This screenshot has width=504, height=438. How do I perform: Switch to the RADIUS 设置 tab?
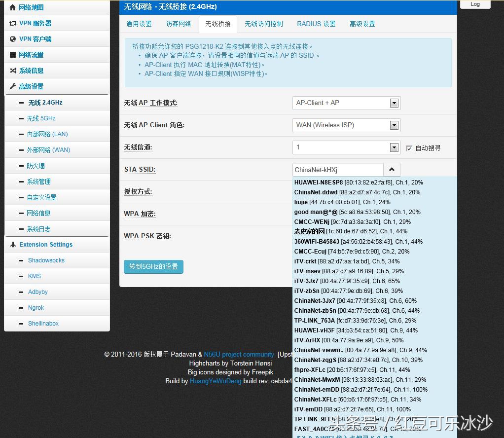click(315, 23)
